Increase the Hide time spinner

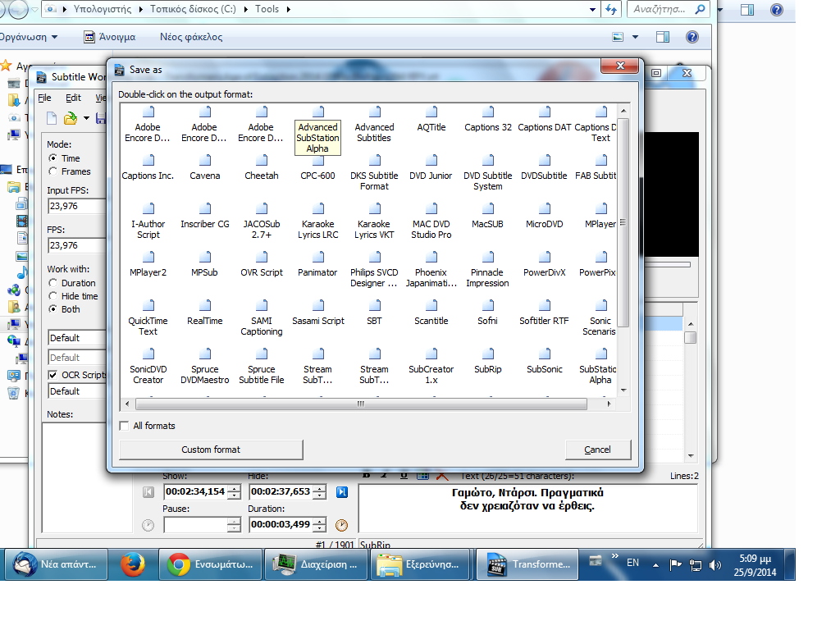319,489
